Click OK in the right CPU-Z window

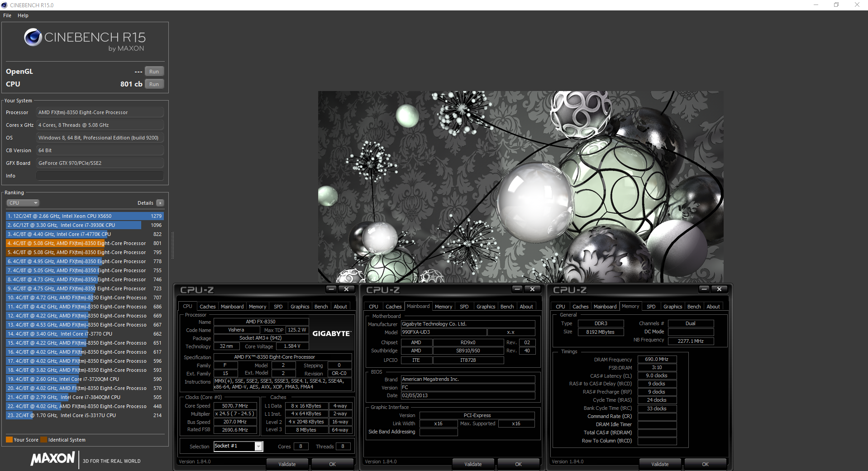click(x=706, y=464)
